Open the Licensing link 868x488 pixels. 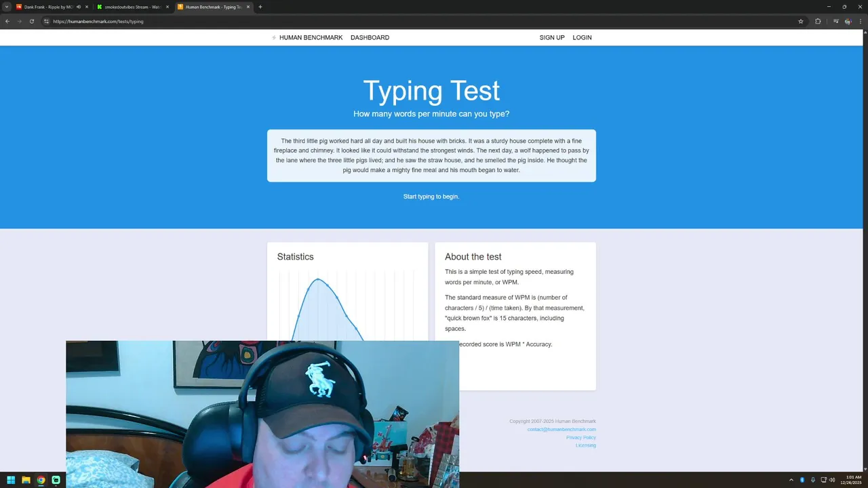click(586, 445)
